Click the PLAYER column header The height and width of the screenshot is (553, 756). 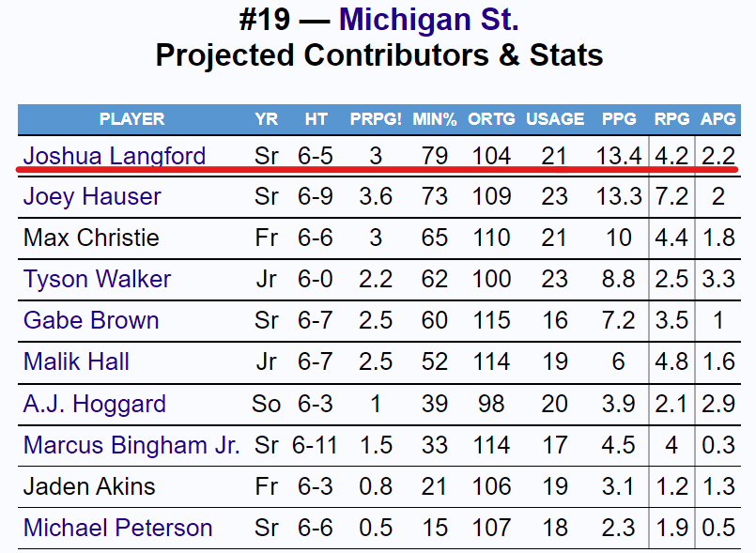[131, 119]
